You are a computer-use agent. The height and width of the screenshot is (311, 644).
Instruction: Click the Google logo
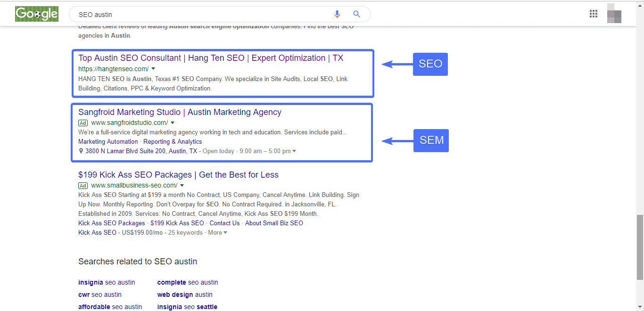37,14
